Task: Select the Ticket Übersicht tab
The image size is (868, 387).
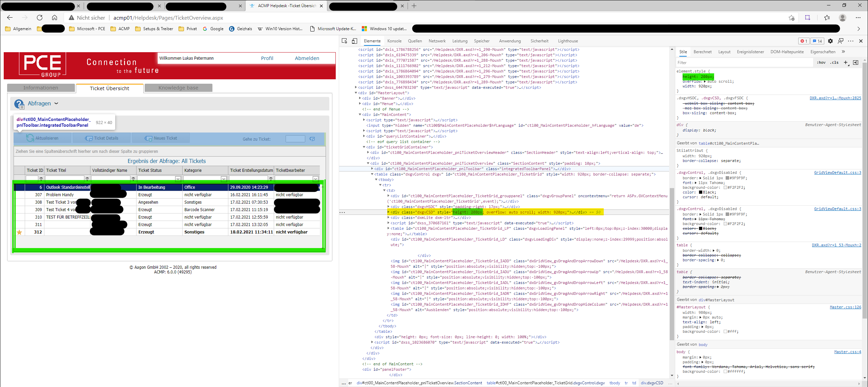Action: [110, 88]
